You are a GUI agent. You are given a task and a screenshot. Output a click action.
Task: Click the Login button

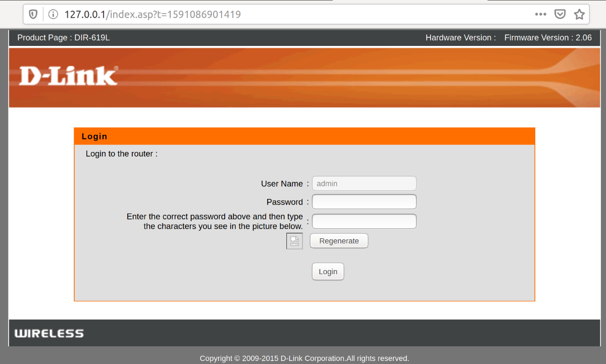pos(328,272)
